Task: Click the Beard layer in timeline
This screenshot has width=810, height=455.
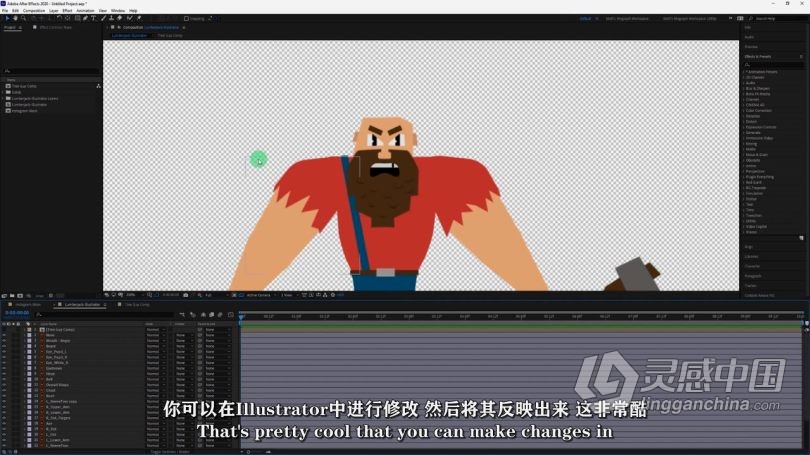Action: click(52, 346)
